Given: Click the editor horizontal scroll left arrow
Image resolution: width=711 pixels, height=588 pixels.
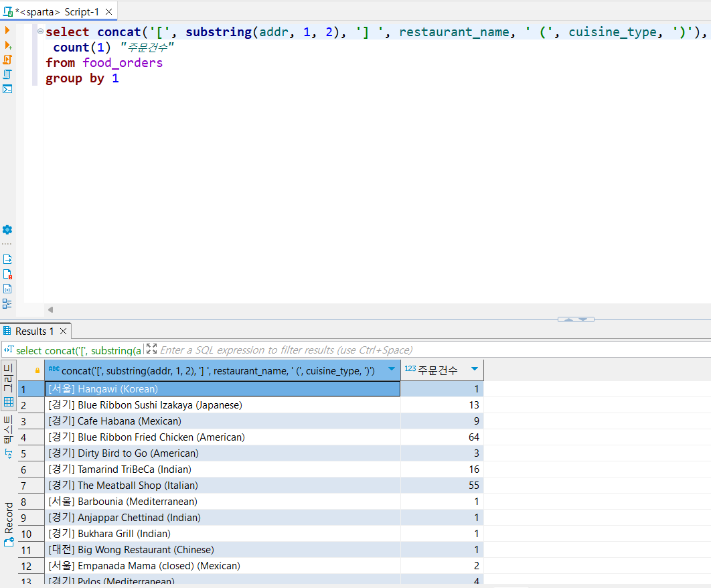Looking at the screenshot, I should (x=51, y=309).
